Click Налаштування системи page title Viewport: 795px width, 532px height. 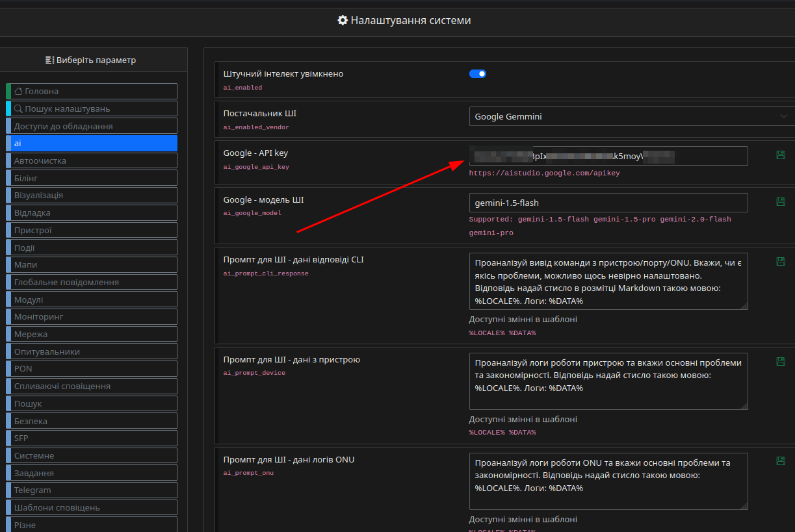pyautogui.click(x=404, y=21)
